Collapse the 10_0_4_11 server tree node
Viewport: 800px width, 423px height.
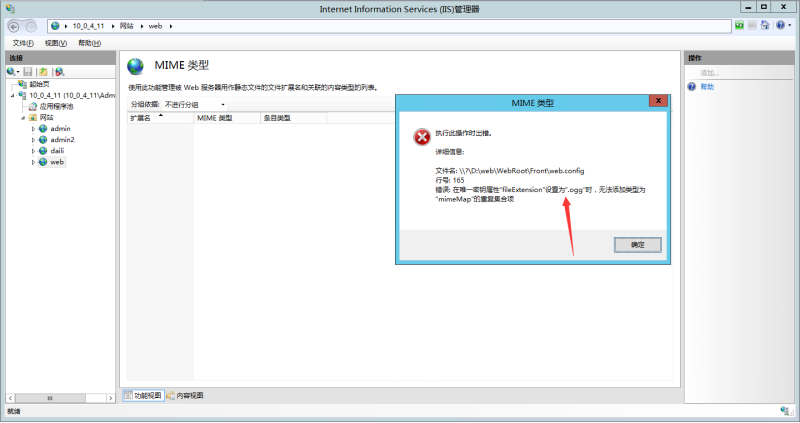[x=13, y=95]
